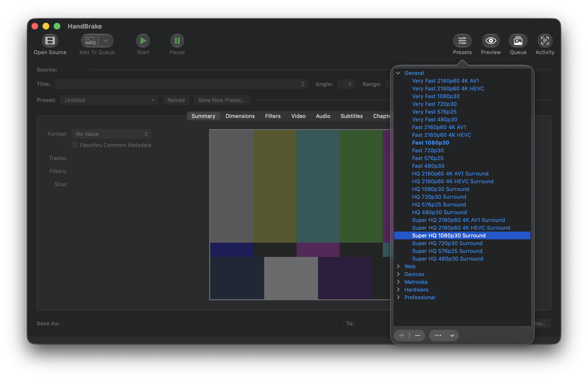Select Fast 2160p60 4K AV1 preset
The height and width of the screenshot is (380, 588).
tap(462, 127)
